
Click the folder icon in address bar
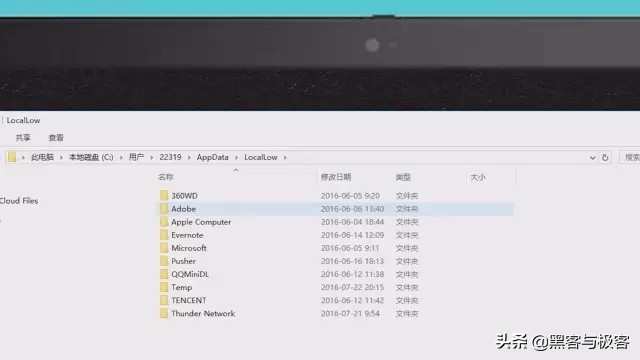(12, 157)
